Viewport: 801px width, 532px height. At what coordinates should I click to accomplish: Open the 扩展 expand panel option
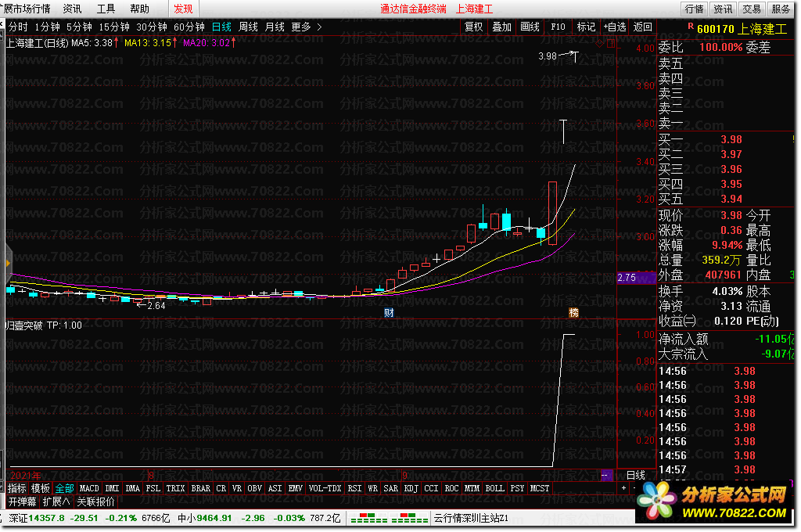56,501
